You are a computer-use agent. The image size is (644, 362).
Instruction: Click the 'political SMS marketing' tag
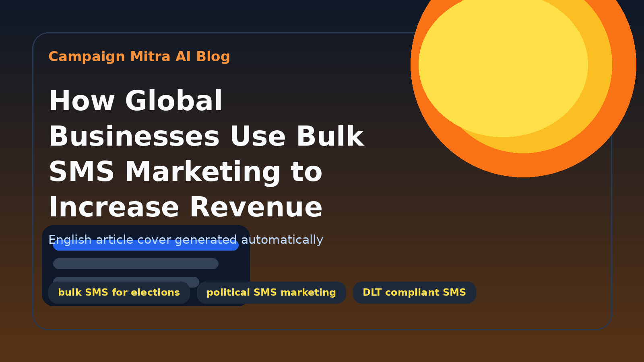click(x=271, y=292)
